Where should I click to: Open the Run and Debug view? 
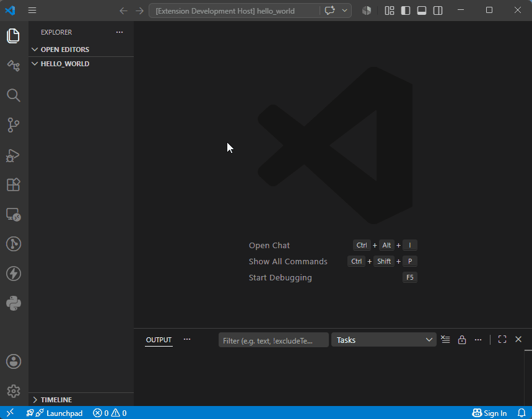tap(13, 155)
